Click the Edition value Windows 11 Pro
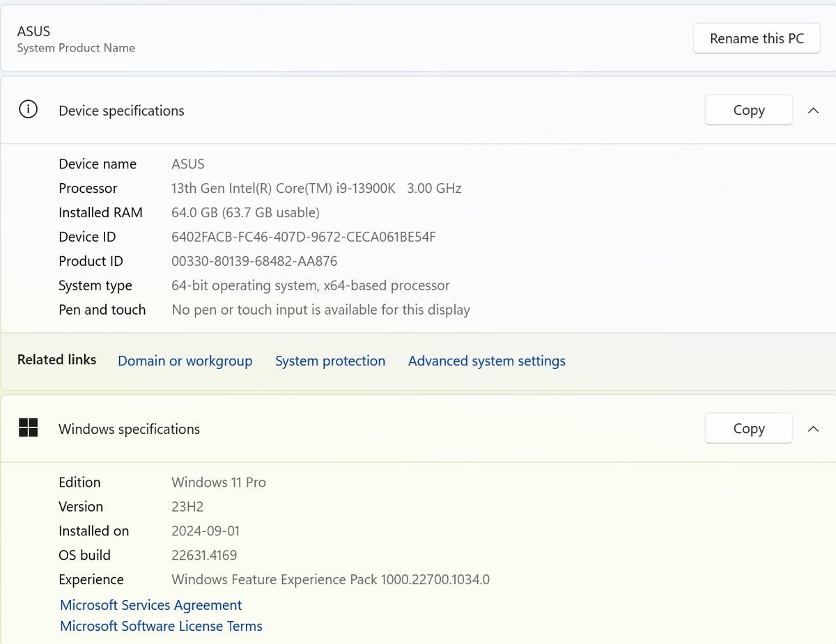 click(x=219, y=482)
